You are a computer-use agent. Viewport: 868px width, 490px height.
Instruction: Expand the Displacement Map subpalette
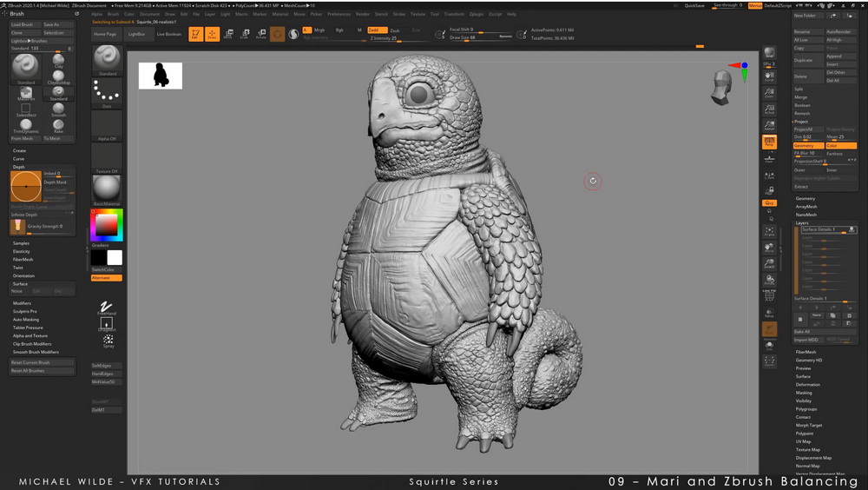point(813,458)
